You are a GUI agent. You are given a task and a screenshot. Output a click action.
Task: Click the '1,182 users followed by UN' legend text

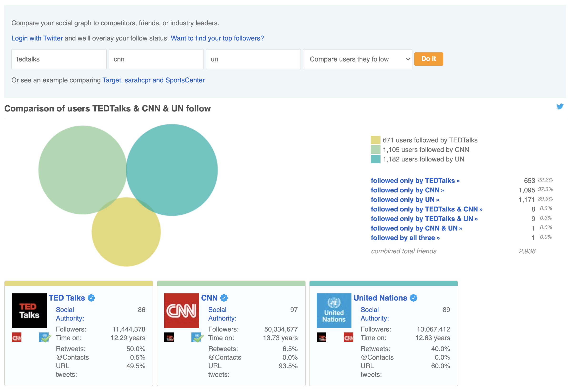tap(423, 159)
